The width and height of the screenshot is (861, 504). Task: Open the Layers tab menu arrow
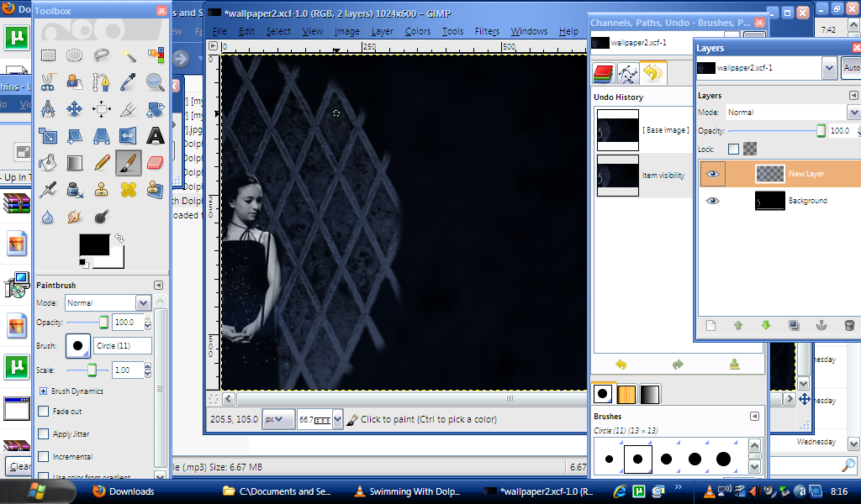[853, 96]
